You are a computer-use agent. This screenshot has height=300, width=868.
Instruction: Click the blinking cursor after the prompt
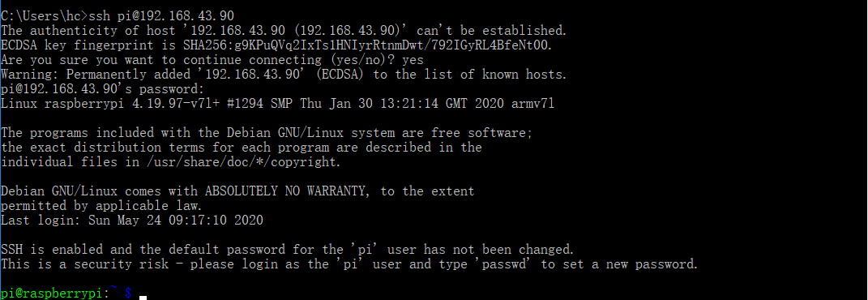143,298
